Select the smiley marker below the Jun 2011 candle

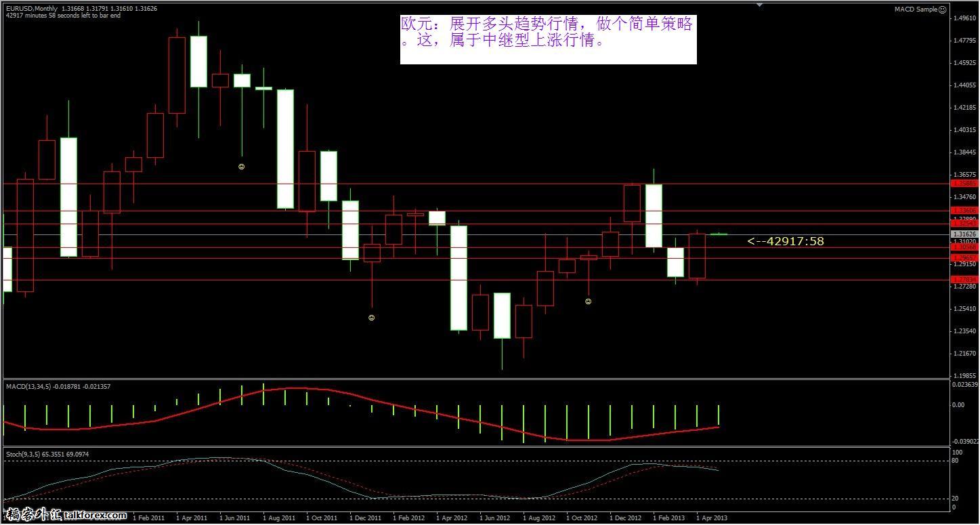[x=242, y=166]
